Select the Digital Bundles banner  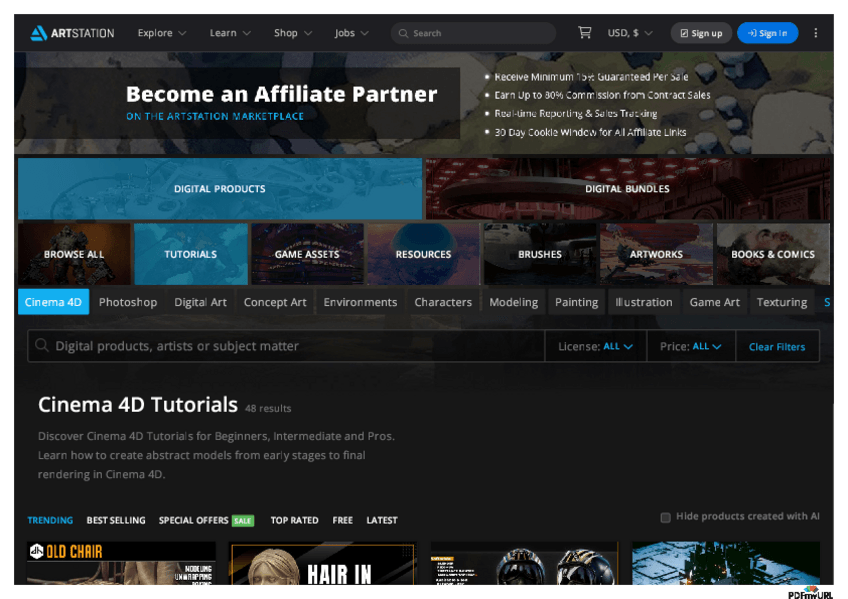[x=627, y=188]
